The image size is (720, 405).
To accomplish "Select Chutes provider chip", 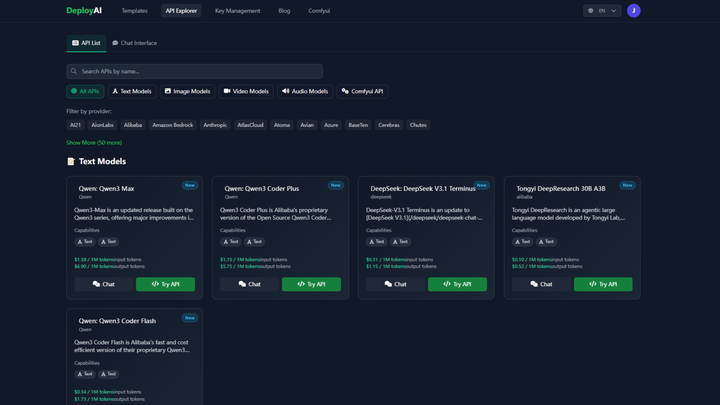I will click(418, 125).
